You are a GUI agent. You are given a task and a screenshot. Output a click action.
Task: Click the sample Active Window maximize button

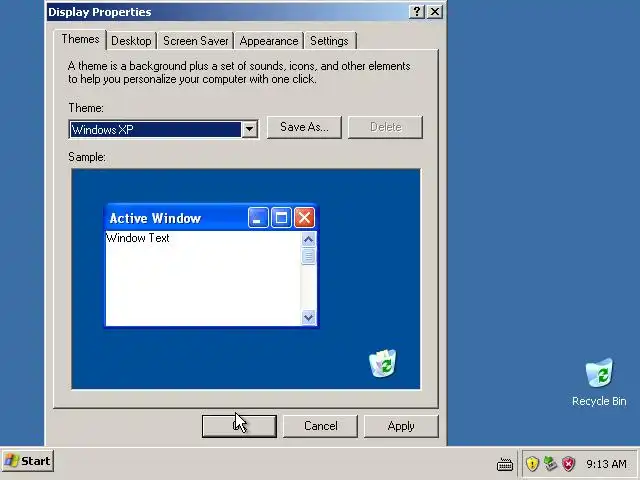click(x=281, y=218)
